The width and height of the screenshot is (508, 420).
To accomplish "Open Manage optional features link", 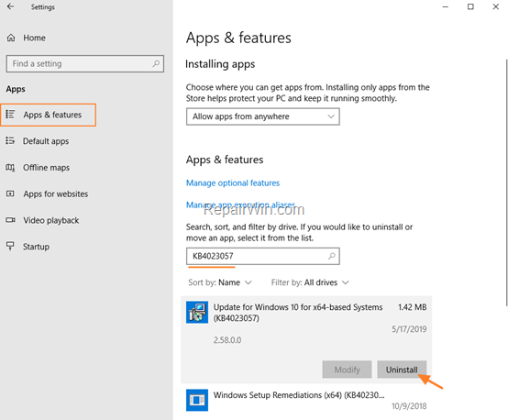I will (x=233, y=183).
